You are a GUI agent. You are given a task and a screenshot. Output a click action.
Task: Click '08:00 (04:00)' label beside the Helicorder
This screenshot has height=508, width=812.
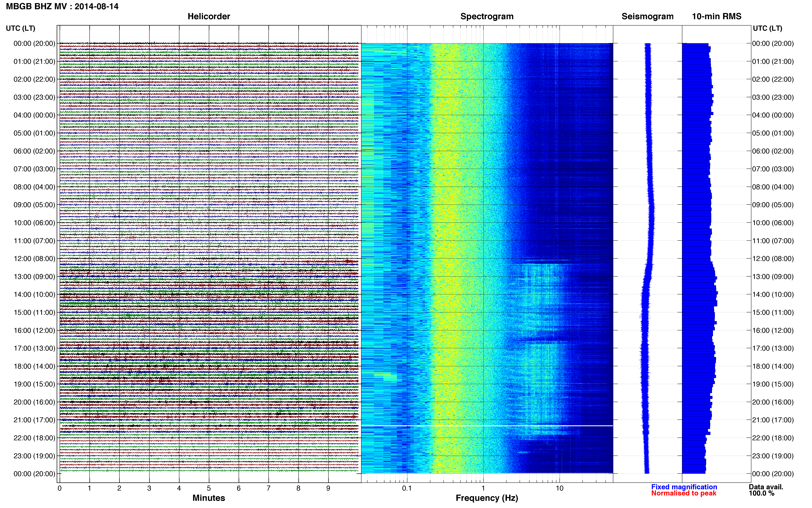tap(34, 187)
